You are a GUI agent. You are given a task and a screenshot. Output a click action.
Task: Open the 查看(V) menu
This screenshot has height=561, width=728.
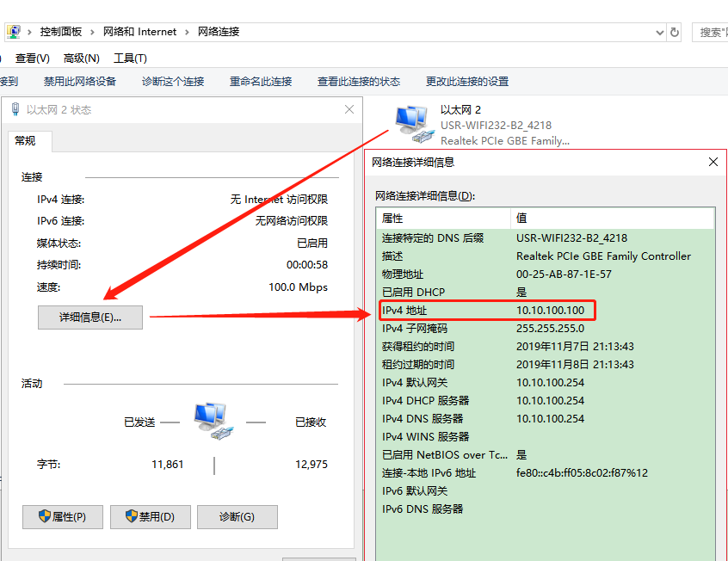coord(32,59)
